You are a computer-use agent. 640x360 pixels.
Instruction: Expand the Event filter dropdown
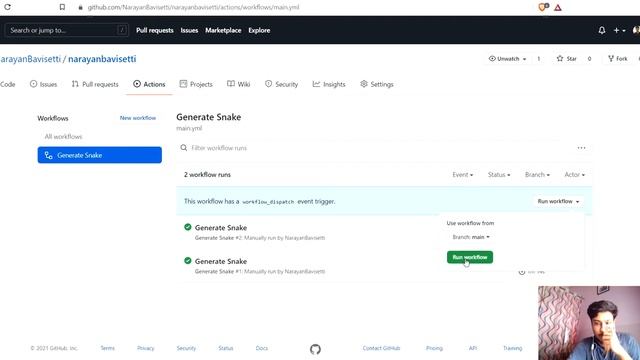point(462,175)
